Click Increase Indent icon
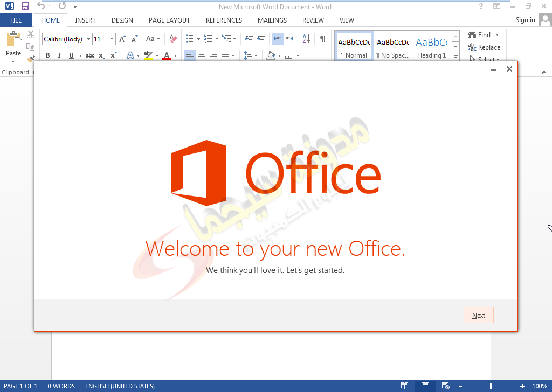This screenshot has width=552, height=392. pos(261,39)
